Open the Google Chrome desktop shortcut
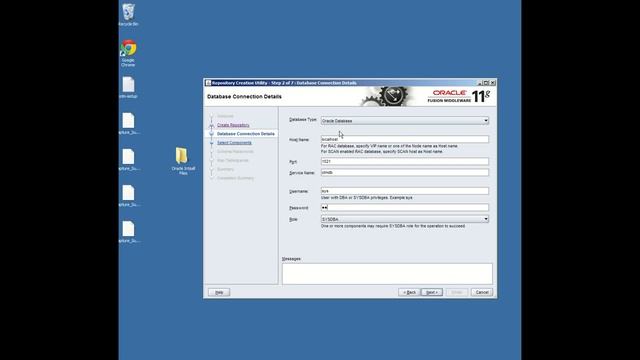The image size is (640, 360). point(128,53)
